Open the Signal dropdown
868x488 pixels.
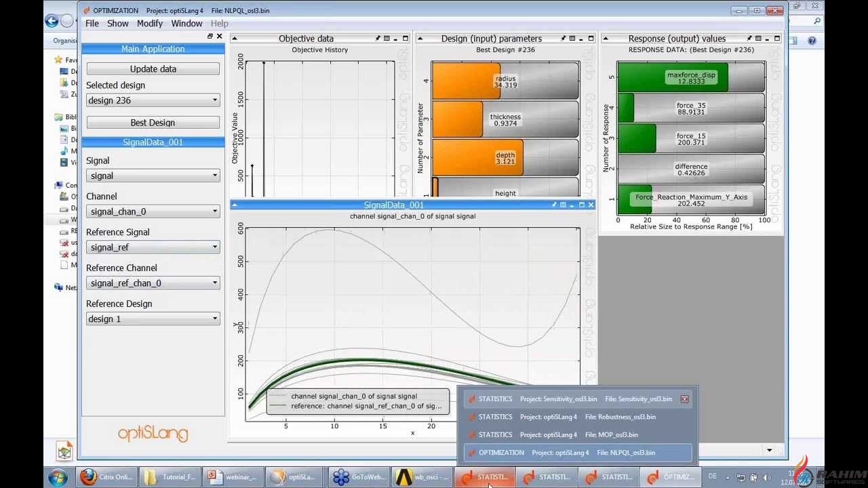coord(153,176)
